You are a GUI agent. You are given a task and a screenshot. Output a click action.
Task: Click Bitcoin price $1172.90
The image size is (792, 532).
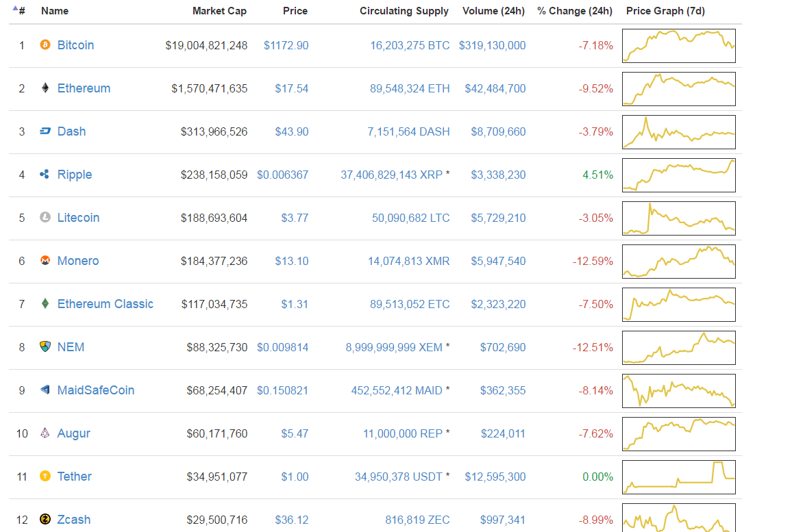[x=286, y=45]
